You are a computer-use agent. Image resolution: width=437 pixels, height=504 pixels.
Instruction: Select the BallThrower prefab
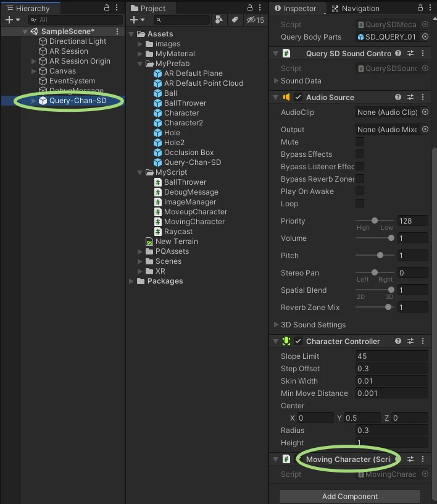185,103
